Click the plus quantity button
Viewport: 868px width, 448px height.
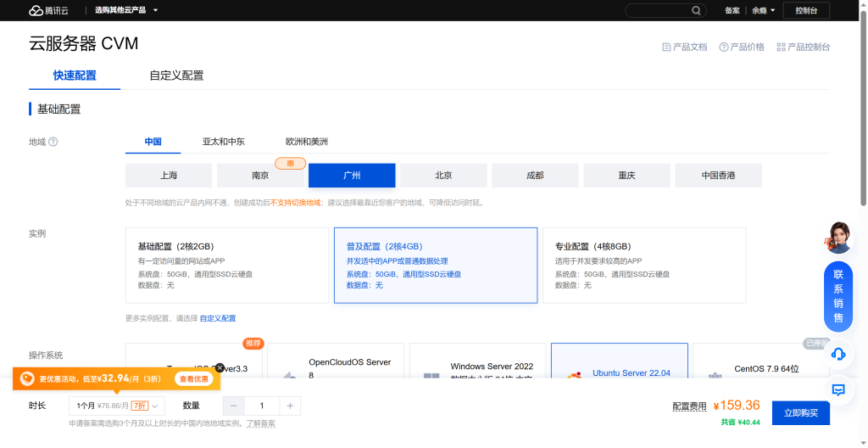(290, 406)
